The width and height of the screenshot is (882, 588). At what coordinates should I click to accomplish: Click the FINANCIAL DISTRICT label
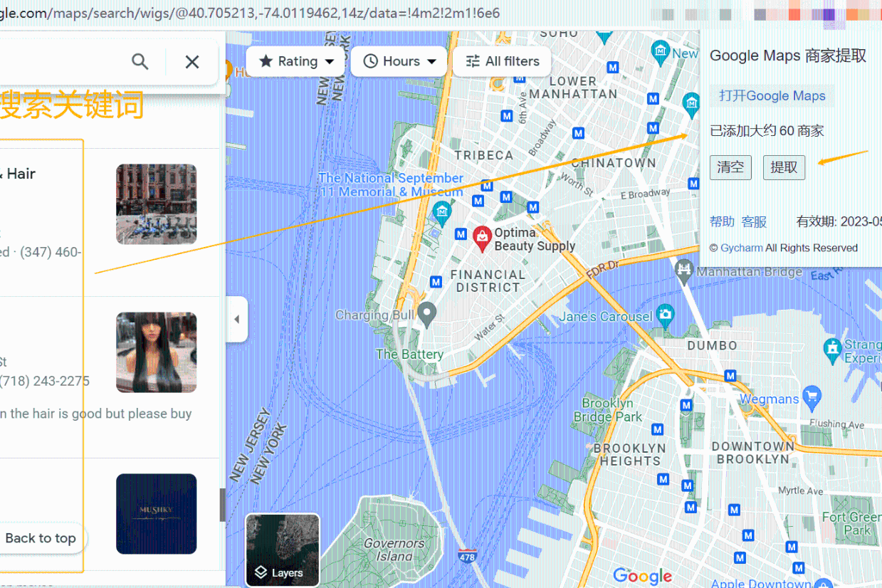tap(488, 281)
